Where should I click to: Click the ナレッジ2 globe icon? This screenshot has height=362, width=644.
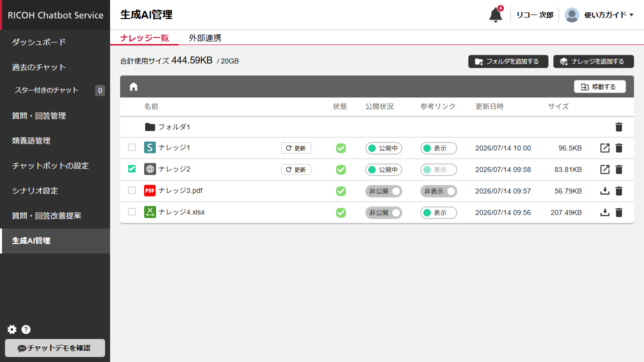(150, 169)
